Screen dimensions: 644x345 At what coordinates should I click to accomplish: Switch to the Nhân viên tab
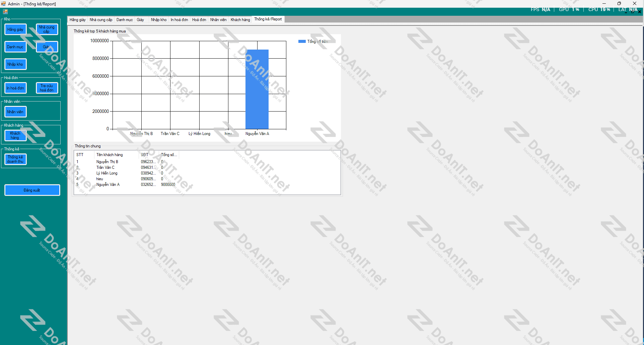(x=218, y=20)
